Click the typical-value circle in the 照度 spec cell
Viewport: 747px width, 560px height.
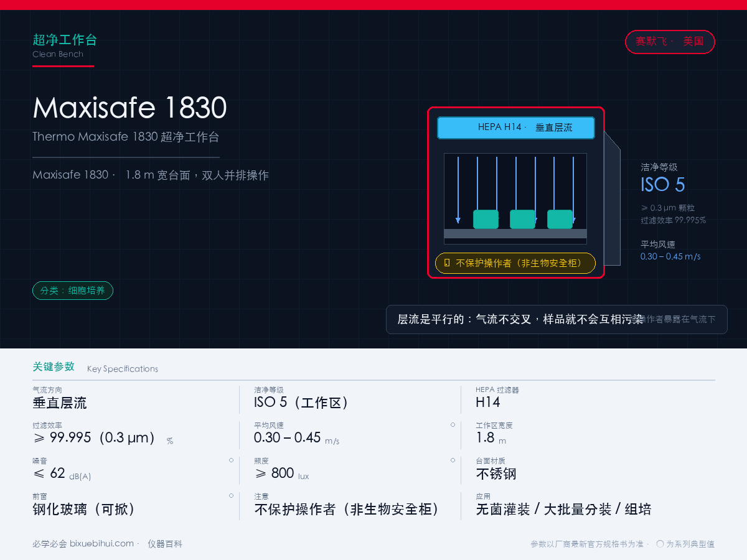(453, 460)
